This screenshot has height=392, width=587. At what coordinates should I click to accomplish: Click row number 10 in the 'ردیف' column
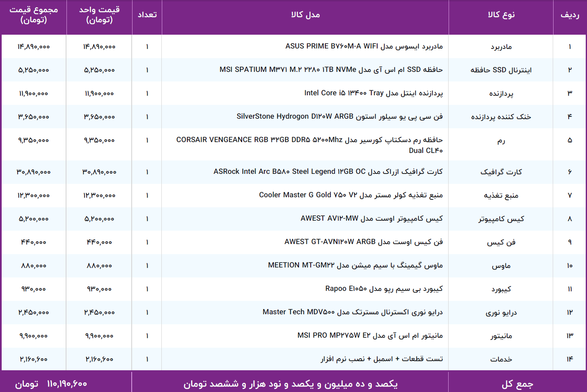[570, 266]
